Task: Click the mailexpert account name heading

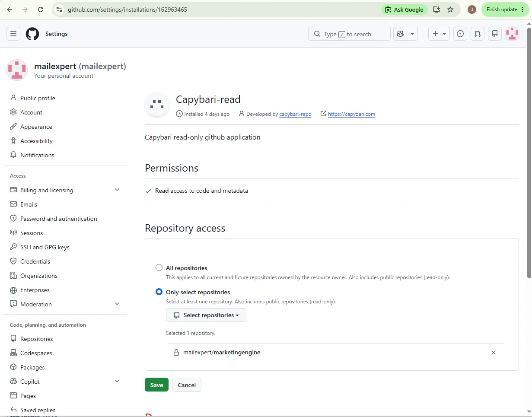Action: coord(80,66)
